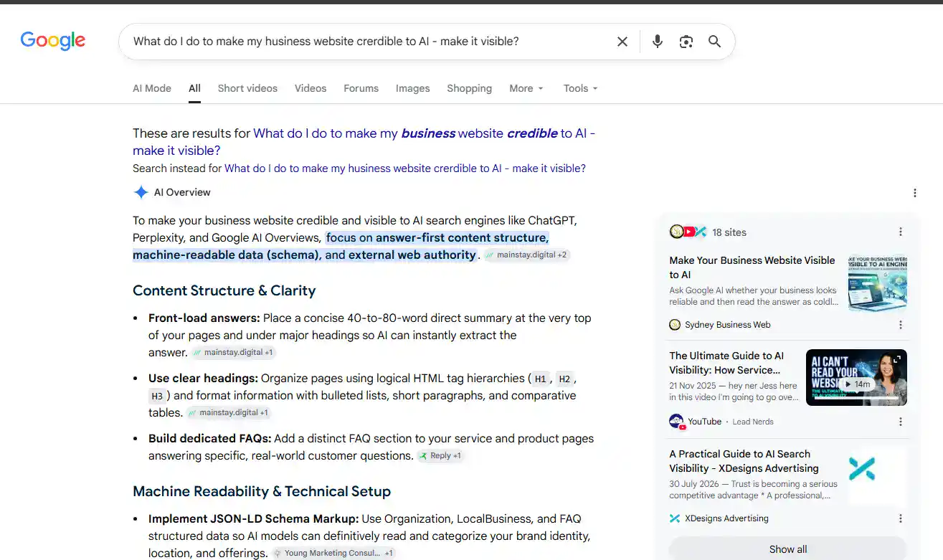
Task: Switch to the Images tab
Action: (413, 88)
